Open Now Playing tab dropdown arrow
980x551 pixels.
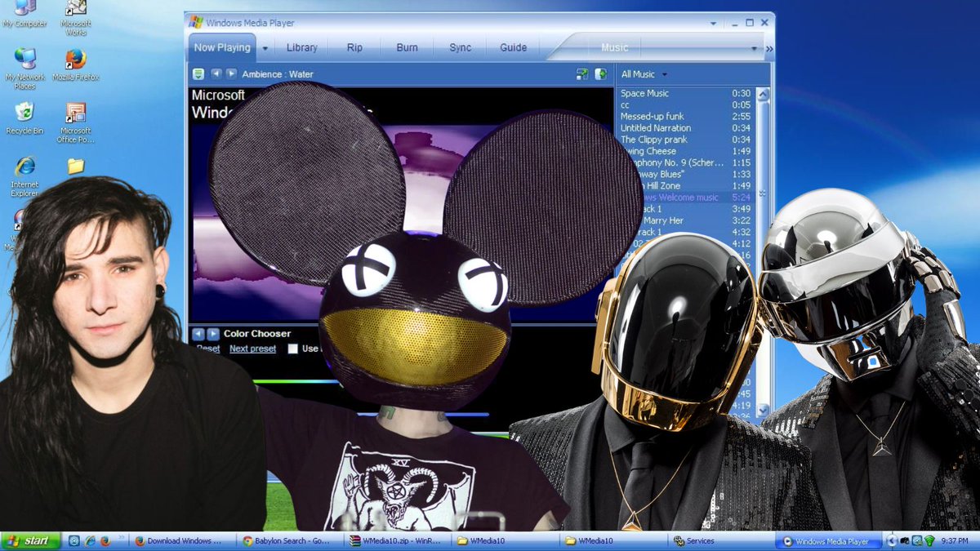[265, 48]
